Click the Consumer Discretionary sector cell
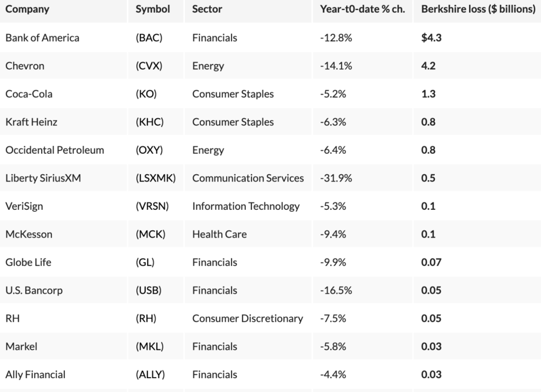The width and height of the screenshot is (541, 392). pyautogui.click(x=247, y=318)
